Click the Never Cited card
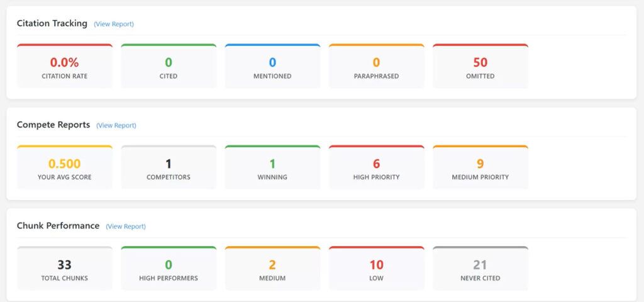644x302 pixels. point(480,269)
